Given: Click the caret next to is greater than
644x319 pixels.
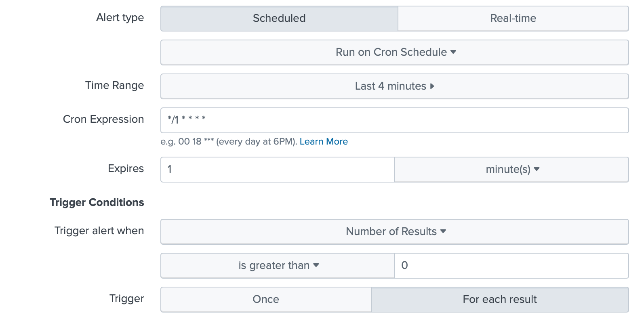Looking at the screenshot, I should [x=316, y=265].
